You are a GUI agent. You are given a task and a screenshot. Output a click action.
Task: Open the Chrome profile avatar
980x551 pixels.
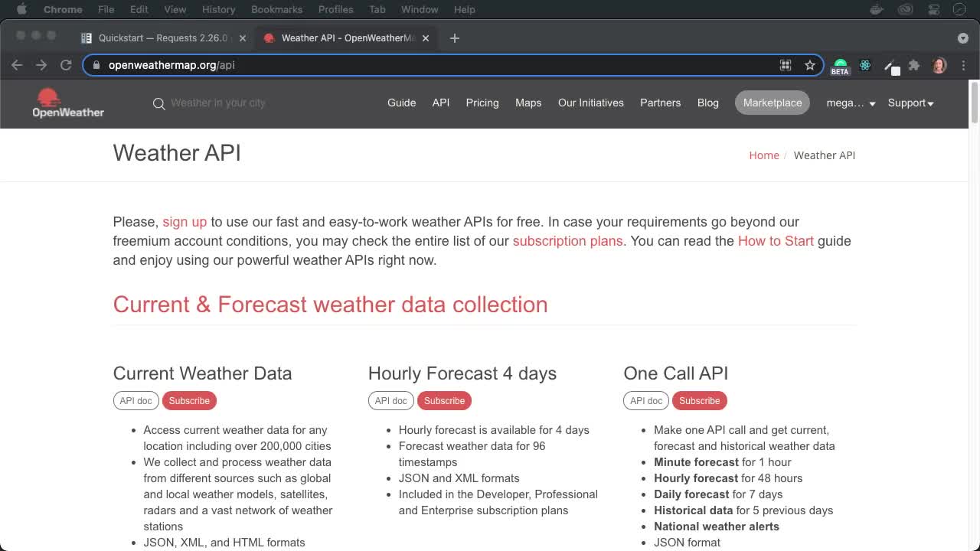point(939,65)
